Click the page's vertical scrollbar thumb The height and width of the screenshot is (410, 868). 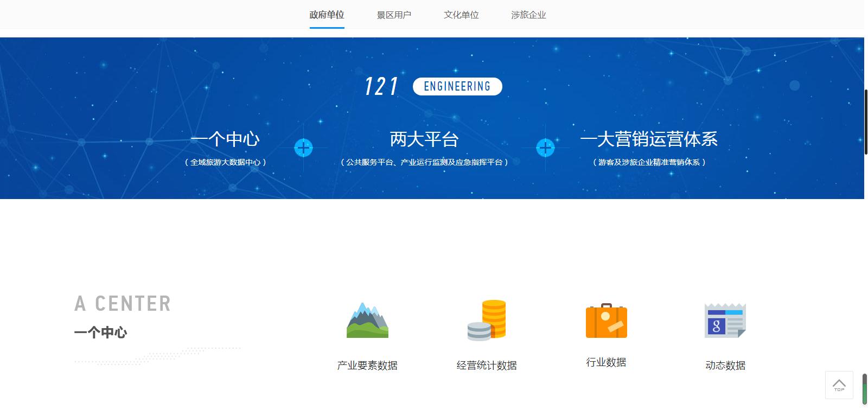[866, 122]
